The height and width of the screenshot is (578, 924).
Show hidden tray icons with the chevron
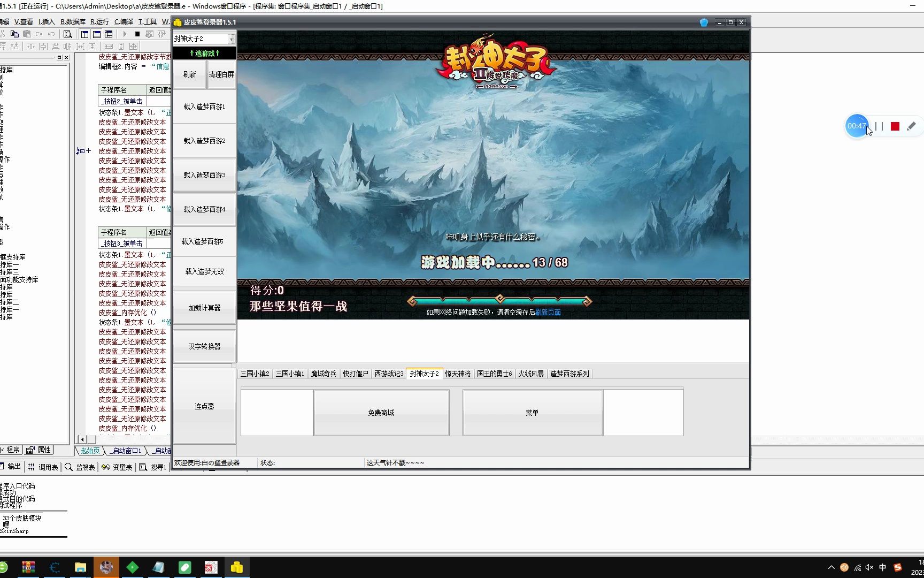[x=831, y=567]
